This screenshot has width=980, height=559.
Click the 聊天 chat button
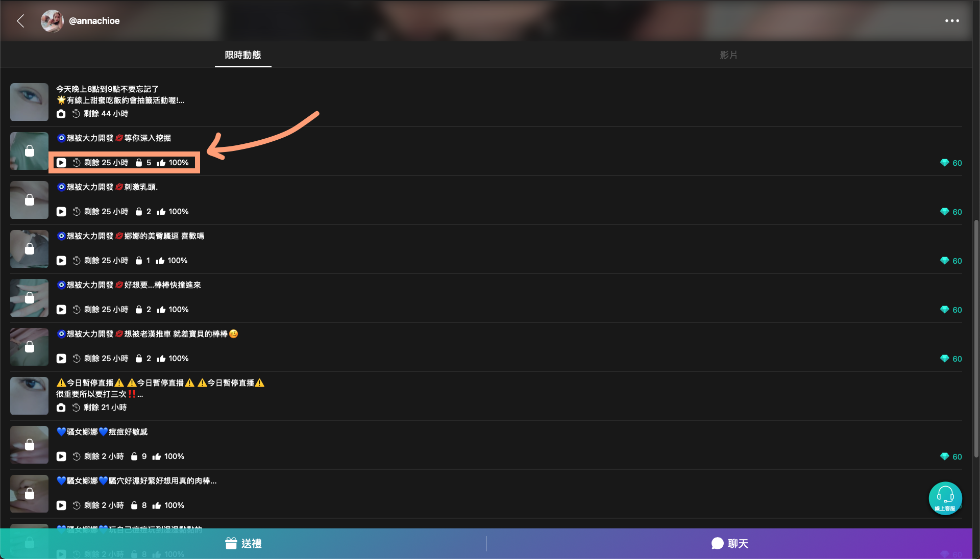coord(730,544)
